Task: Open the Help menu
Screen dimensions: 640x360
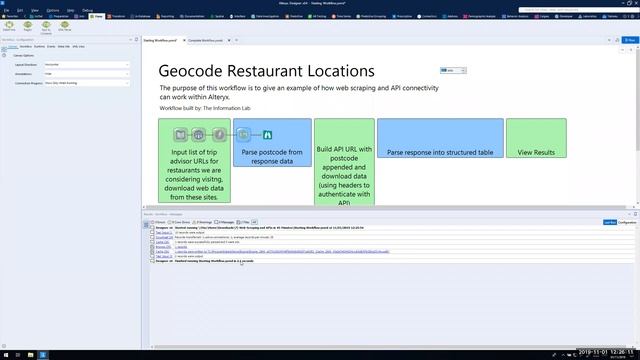Action: point(71,10)
